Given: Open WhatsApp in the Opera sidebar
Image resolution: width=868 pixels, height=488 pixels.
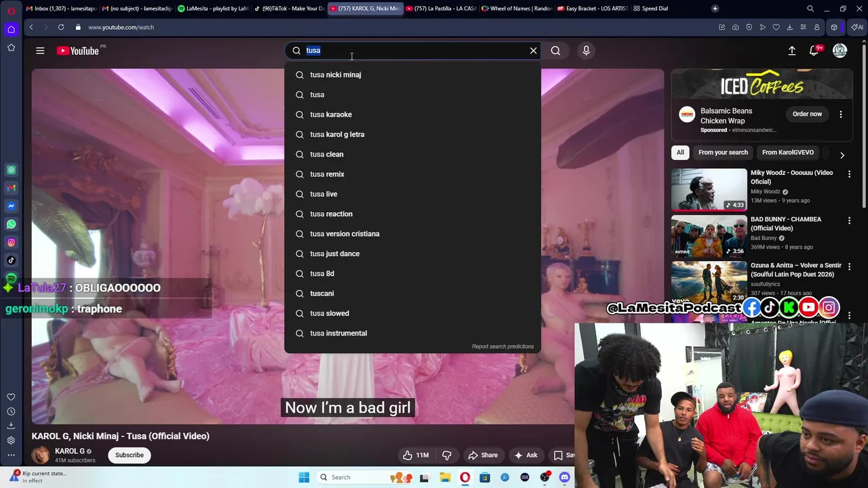Looking at the screenshot, I should click(11, 224).
